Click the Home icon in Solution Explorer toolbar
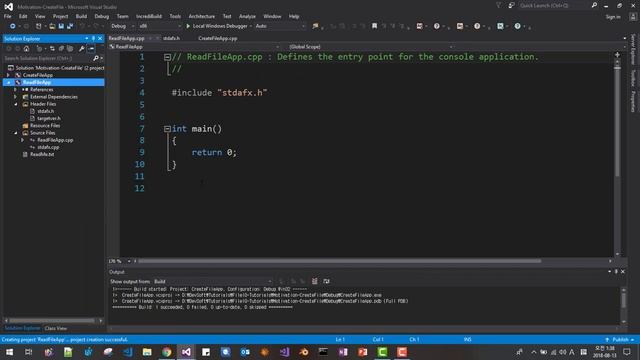 click(x=27, y=49)
